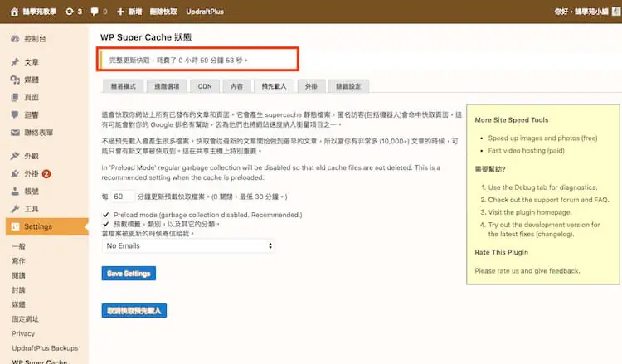Screen dimensions: 622x364
Task: Switch to the 外掛 tab in WP Super Cache
Action: point(311,86)
